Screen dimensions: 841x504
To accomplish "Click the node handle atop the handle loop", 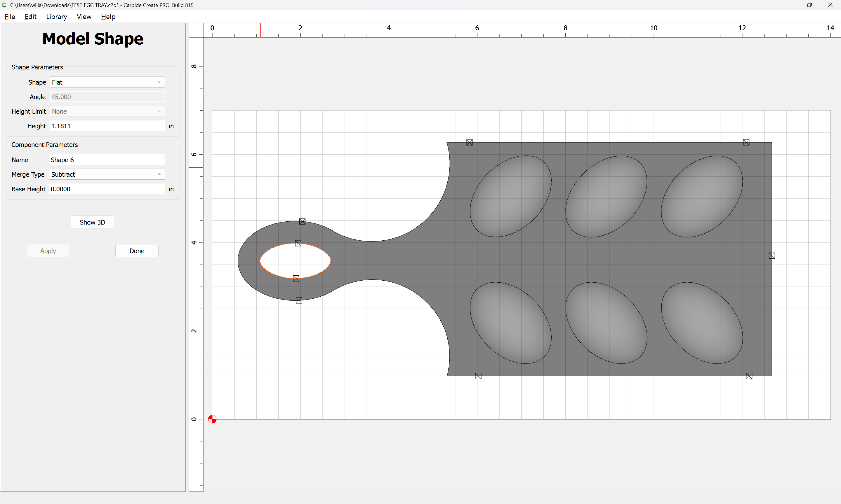I will (x=302, y=221).
